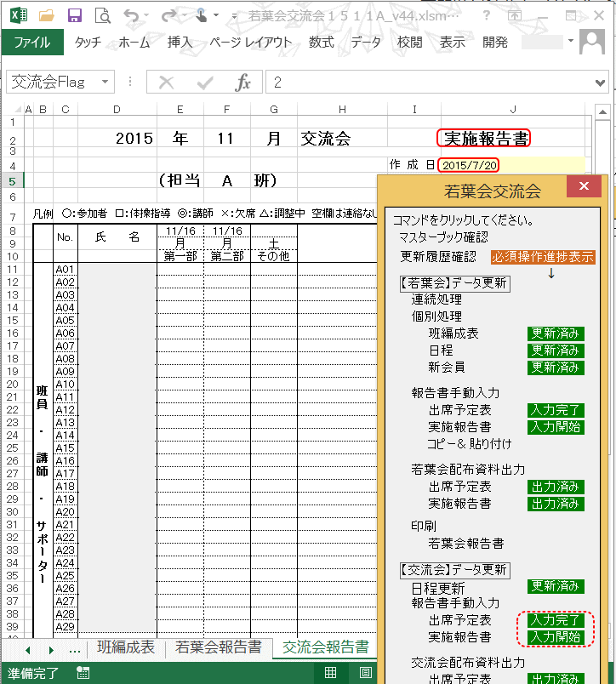
Task: Switch to Normal view in status bar
Action: click(x=330, y=673)
